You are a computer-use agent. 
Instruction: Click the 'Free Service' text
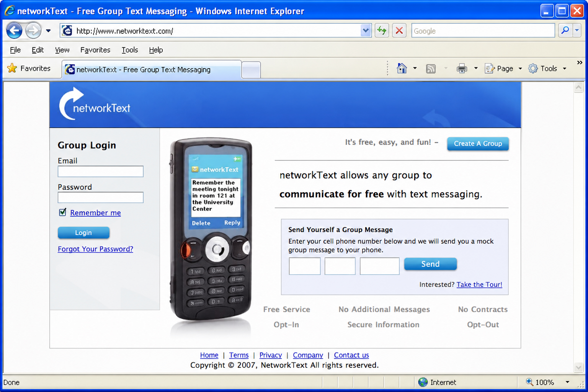click(x=287, y=309)
